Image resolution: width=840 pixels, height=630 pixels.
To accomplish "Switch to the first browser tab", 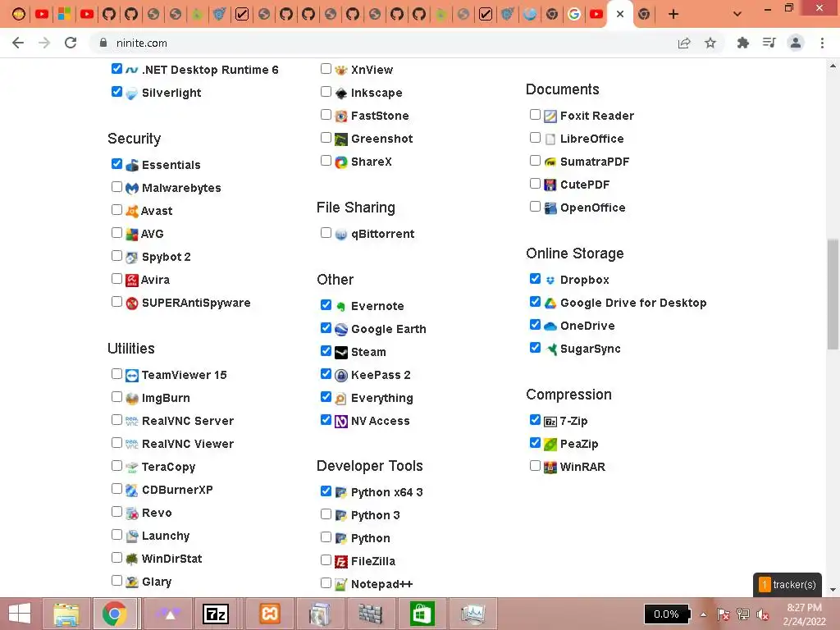I will click(x=19, y=14).
